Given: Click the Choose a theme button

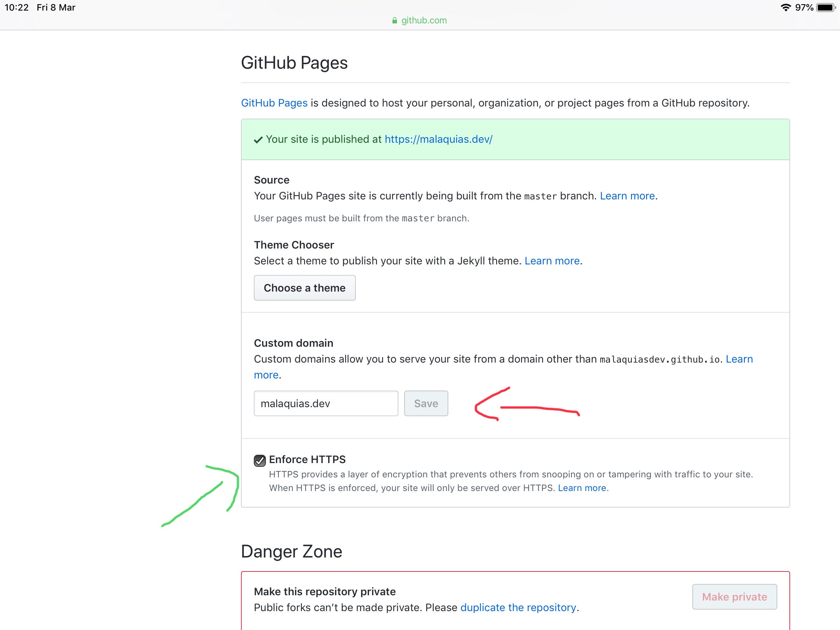Looking at the screenshot, I should coord(304,288).
